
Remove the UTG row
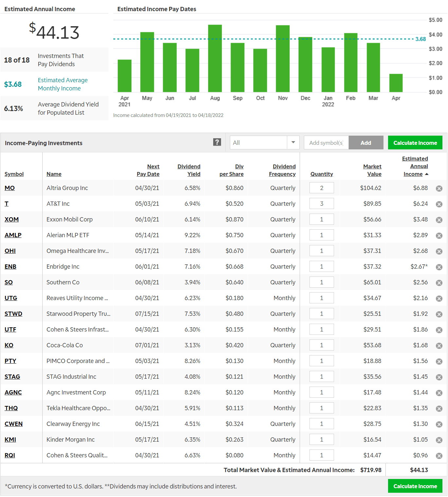click(439, 298)
